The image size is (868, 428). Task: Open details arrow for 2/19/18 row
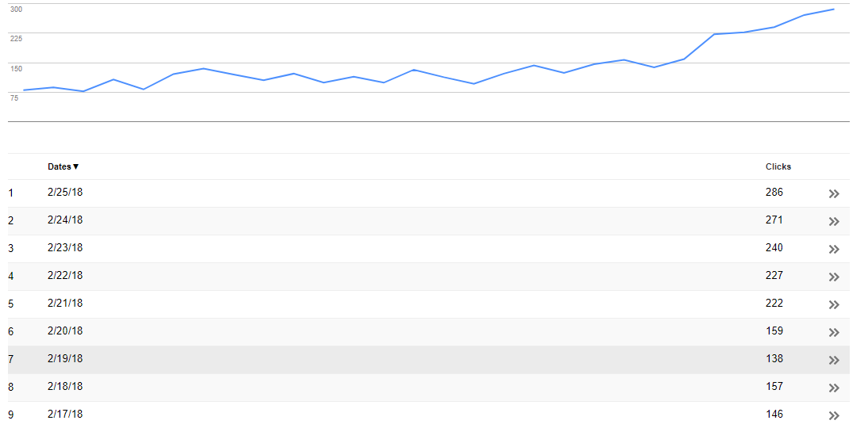point(834,360)
